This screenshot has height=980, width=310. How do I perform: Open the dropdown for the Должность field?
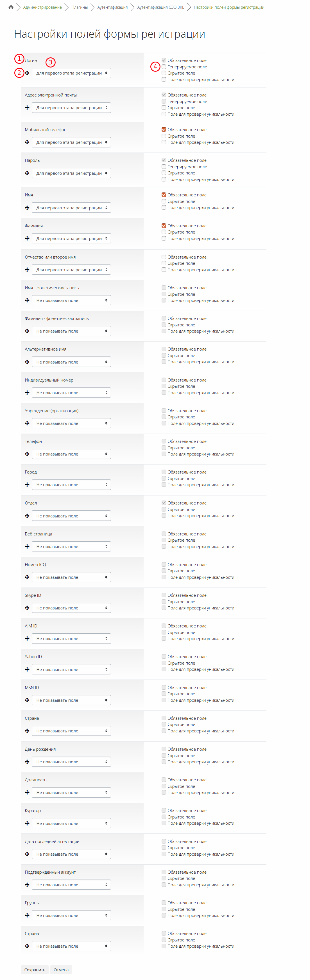coord(71,792)
